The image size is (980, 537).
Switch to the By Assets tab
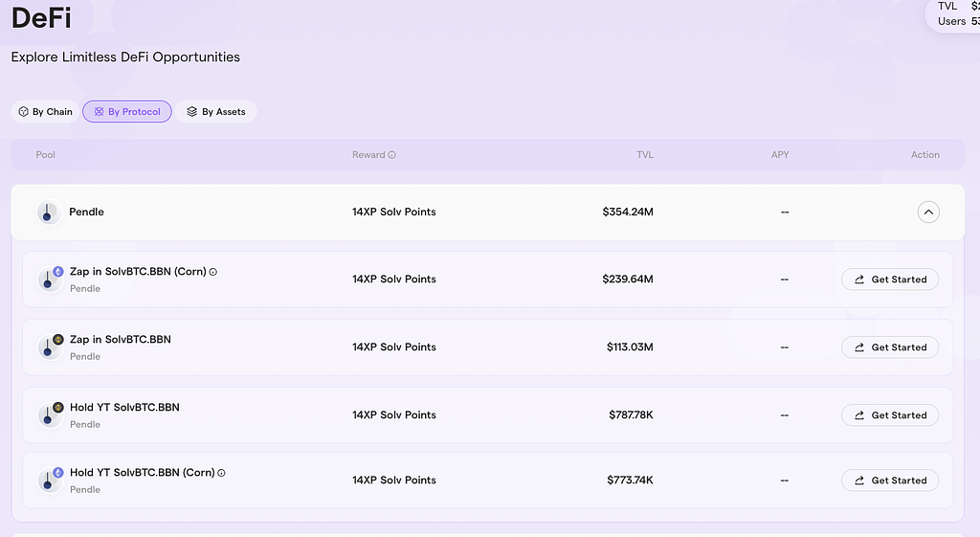click(216, 112)
